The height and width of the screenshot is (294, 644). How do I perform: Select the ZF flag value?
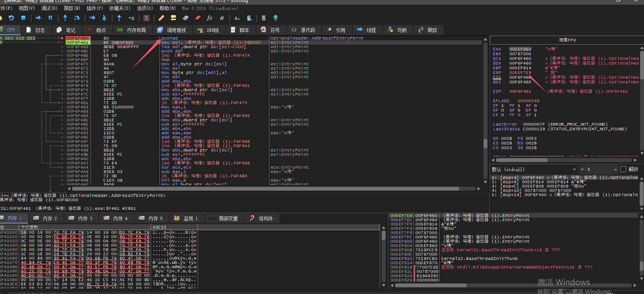pyautogui.click(x=503, y=106)
